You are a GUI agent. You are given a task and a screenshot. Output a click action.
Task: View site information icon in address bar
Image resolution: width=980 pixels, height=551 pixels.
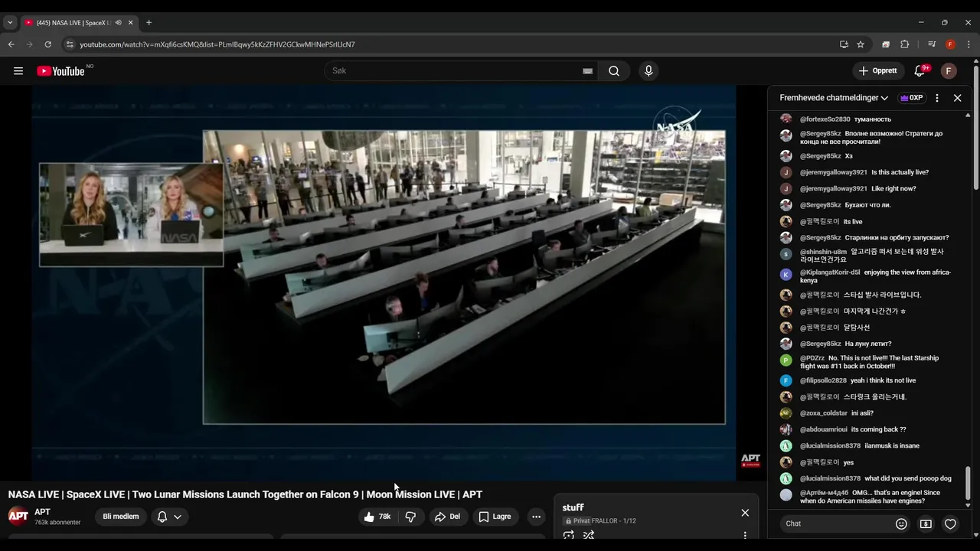click(x=70, y=44)
